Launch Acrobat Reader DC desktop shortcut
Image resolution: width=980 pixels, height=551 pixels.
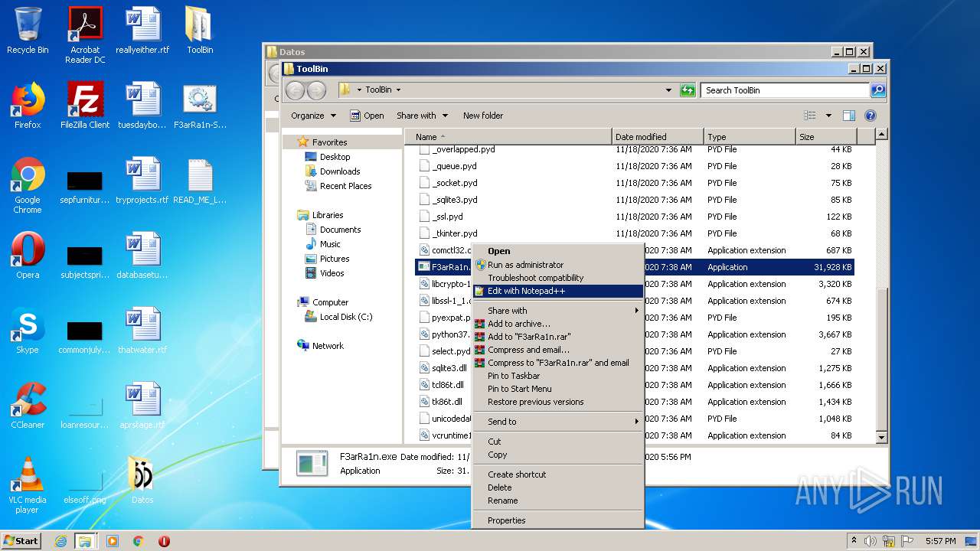point(85,35)
